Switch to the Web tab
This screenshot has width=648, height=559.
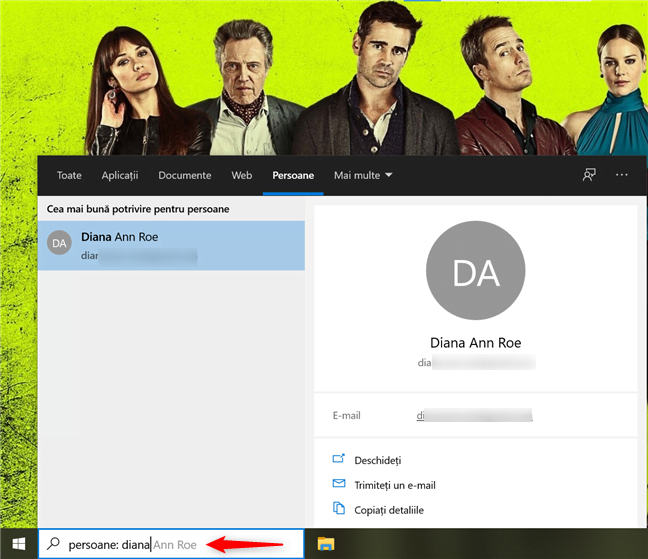[242, 175]
